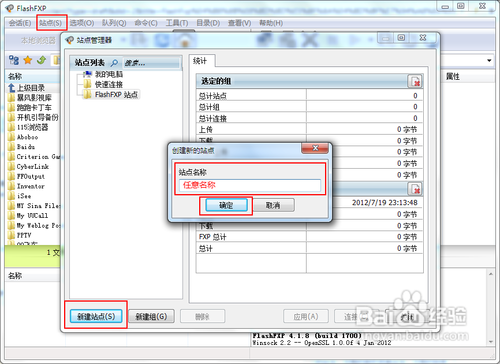Select 快速连接 folder in site list

109,84
